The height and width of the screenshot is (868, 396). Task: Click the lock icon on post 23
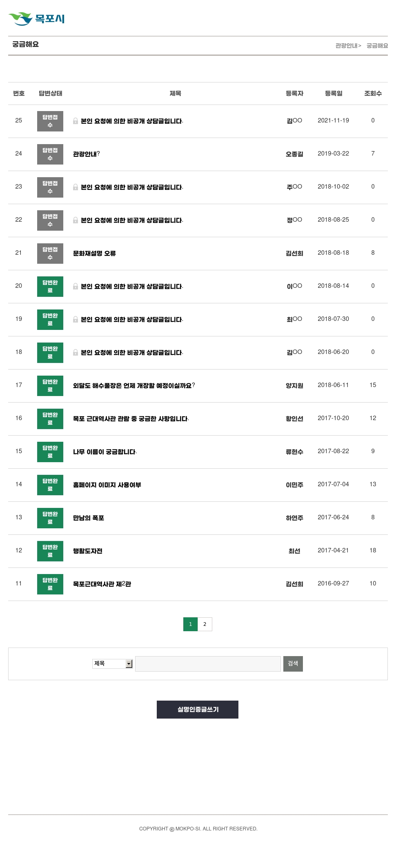[76, 187]
